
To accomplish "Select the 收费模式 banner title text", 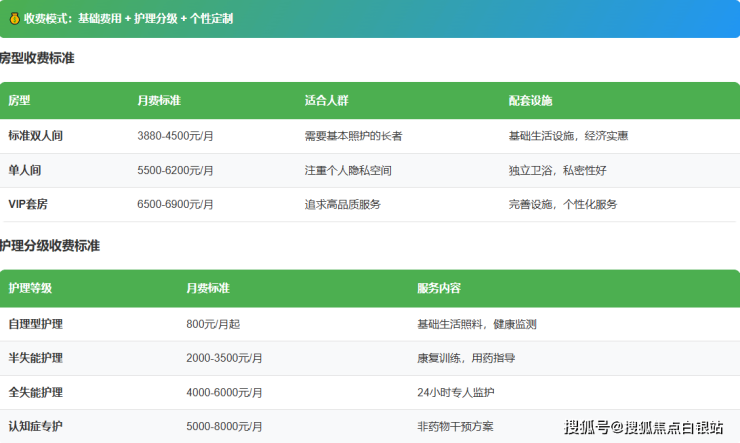I will (128, 18).
